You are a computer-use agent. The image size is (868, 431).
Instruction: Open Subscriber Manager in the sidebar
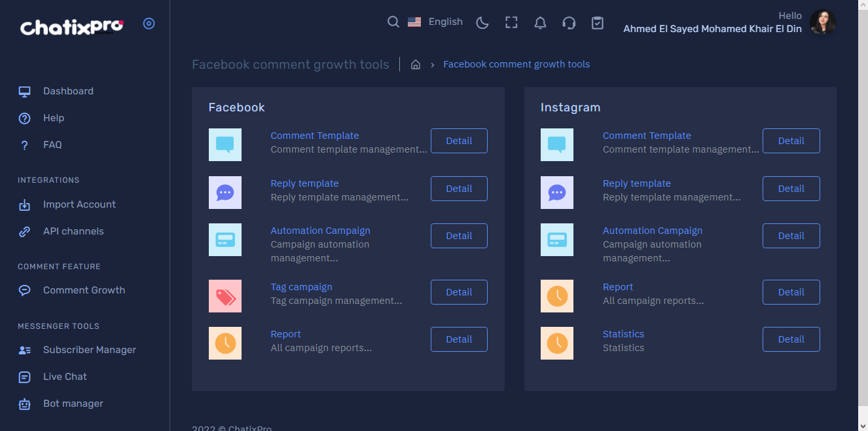[90, 350]
